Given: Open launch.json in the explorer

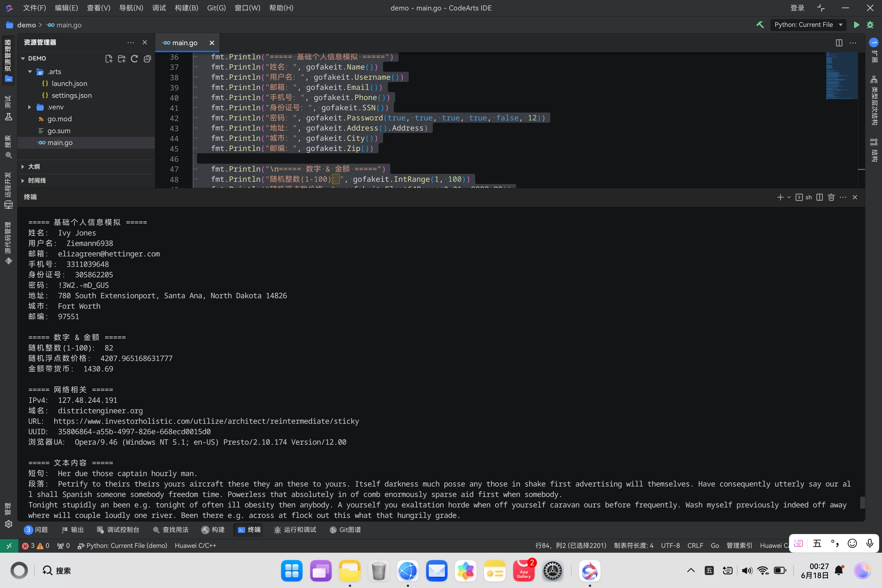Looking at the screenshot, I should 69,84.
